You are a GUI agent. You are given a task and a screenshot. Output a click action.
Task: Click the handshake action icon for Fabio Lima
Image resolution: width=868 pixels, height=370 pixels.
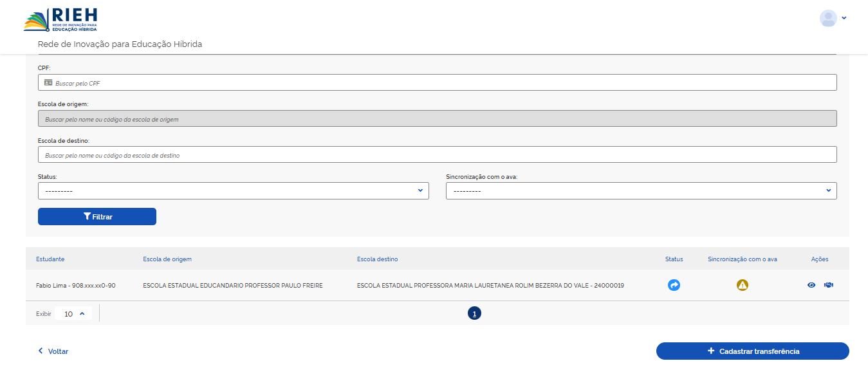click(x=828, y=285)
